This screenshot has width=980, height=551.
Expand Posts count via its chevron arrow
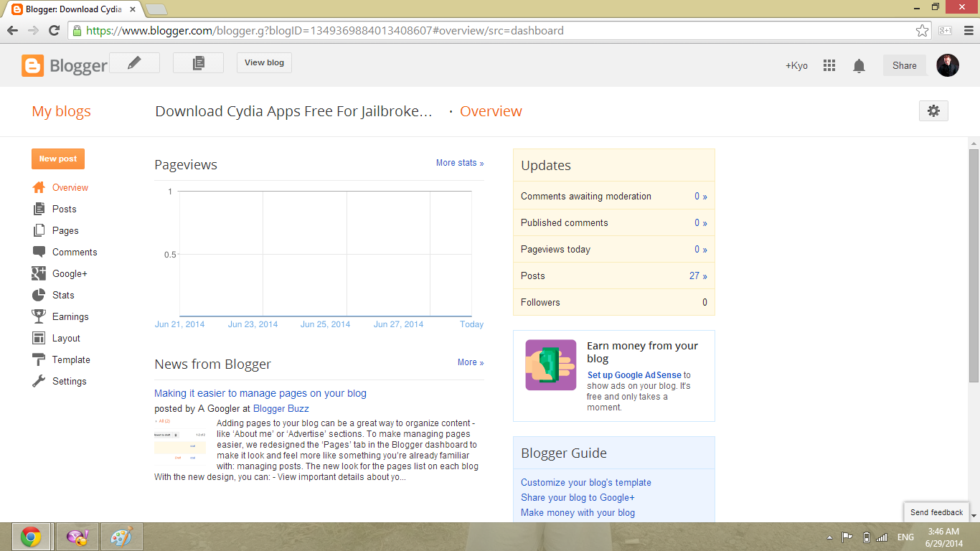[705, 275]
